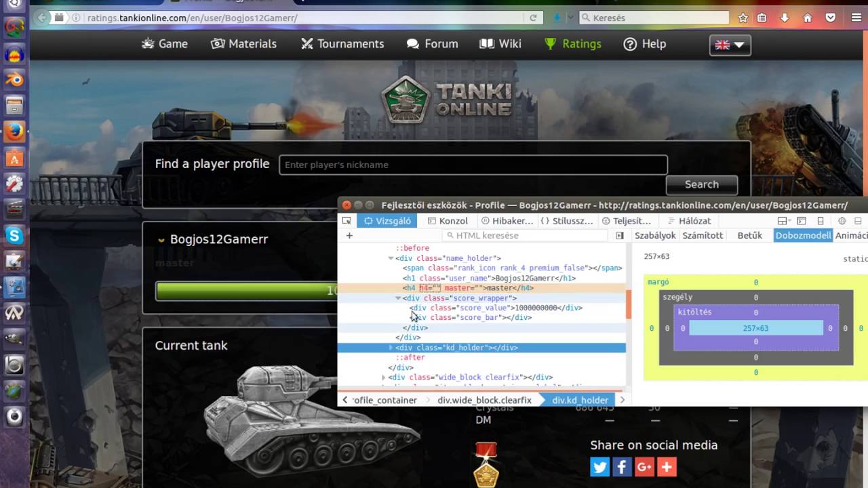This screenshot has height=488, width=868.
Task: Open the Help navigation link
Action: (x=645, y=43)
